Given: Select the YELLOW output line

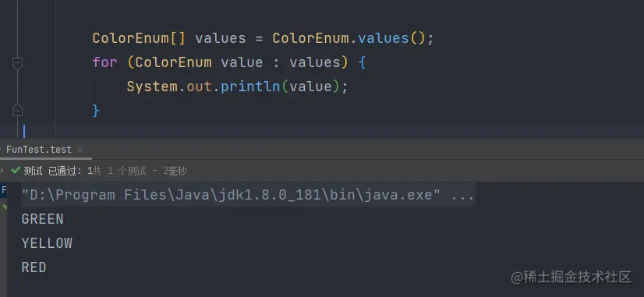Looking at the screenshot, I should pyautogui.click(x=47, y=243).
